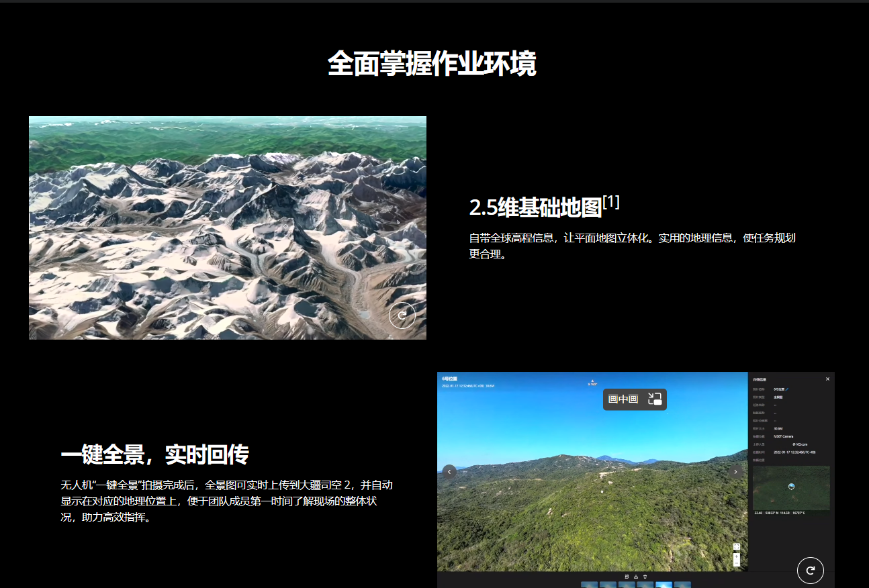
Task: Zoom out the panorama with the minus icon
Action: click(x=737, y=563)
